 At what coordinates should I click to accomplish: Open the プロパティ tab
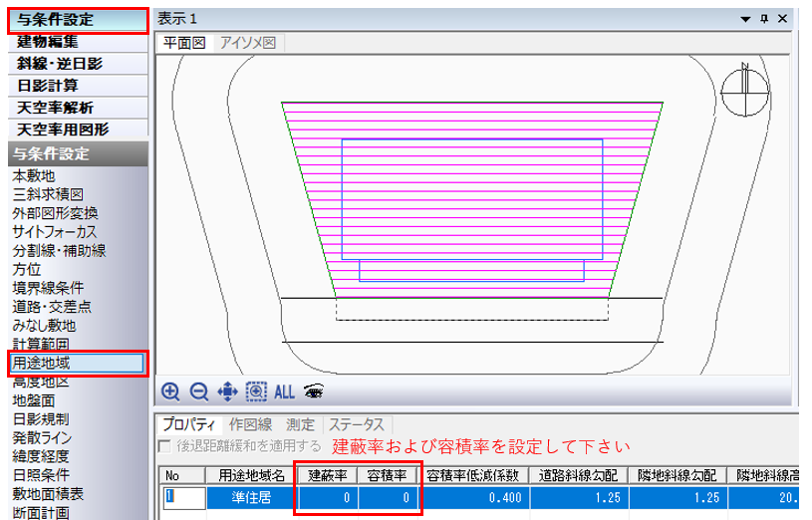click(189, 424)
